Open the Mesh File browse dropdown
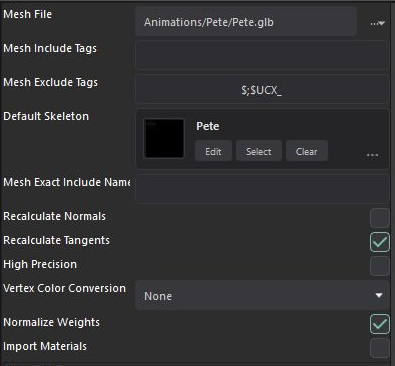 click(x=378, y=23)
